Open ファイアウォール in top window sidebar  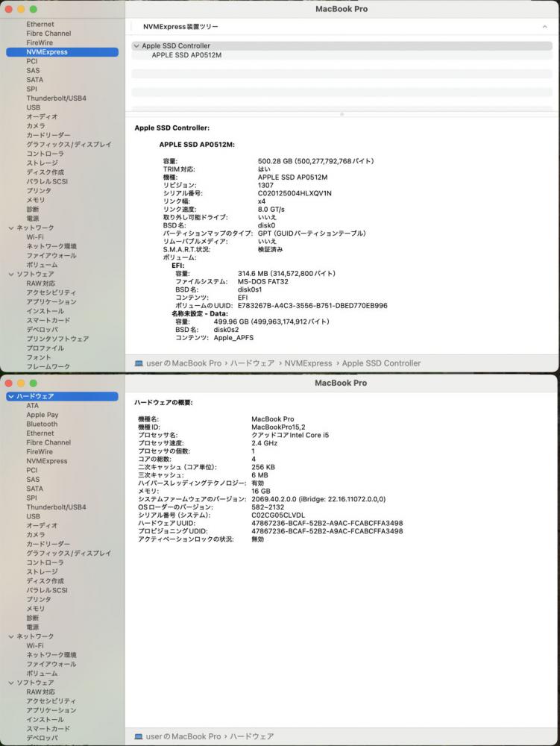[x=51, y=255]
